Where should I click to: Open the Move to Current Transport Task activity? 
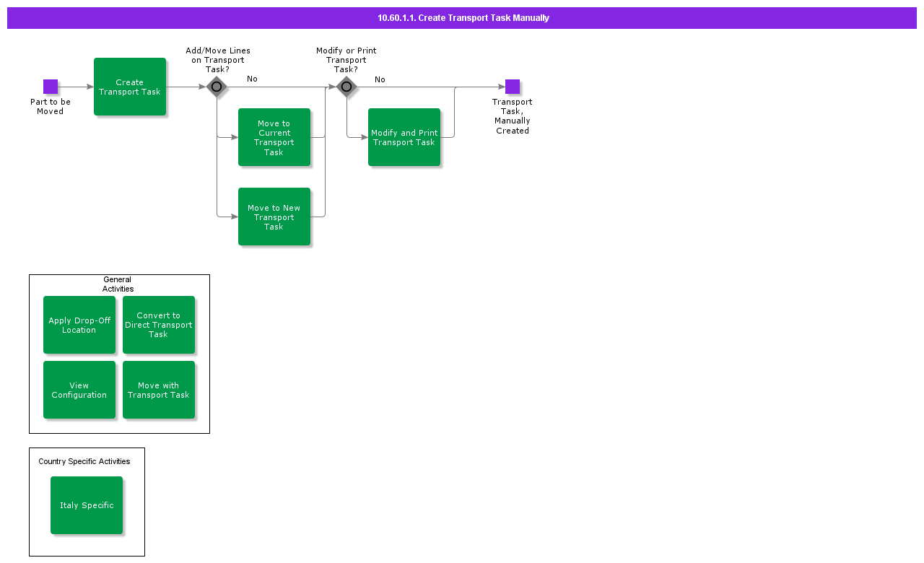274,137
